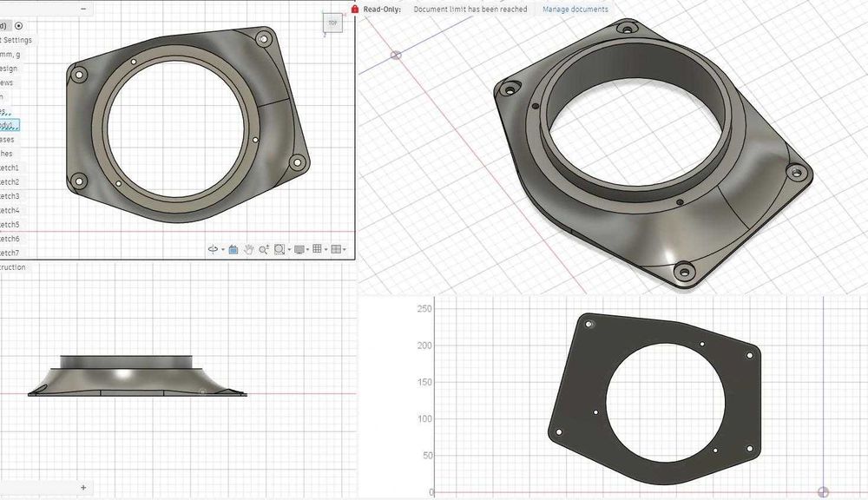
Task: Click the Look At icon
Action: 233,250
